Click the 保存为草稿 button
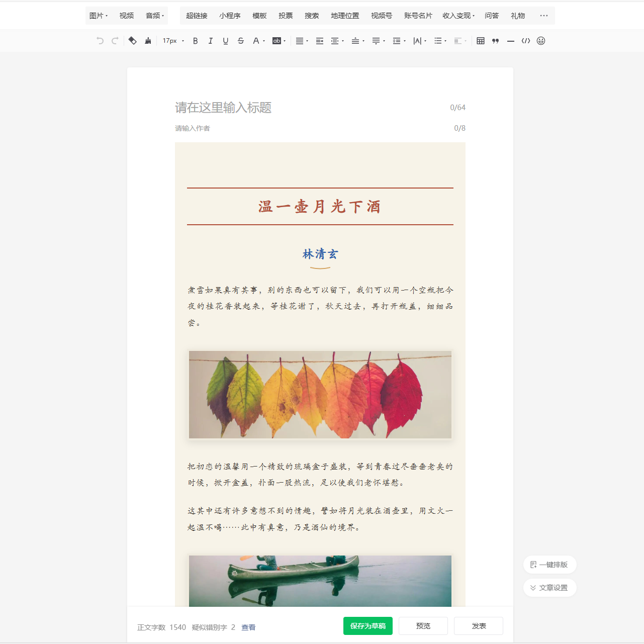Screen dimensions: 644x644 coord(368,626)
